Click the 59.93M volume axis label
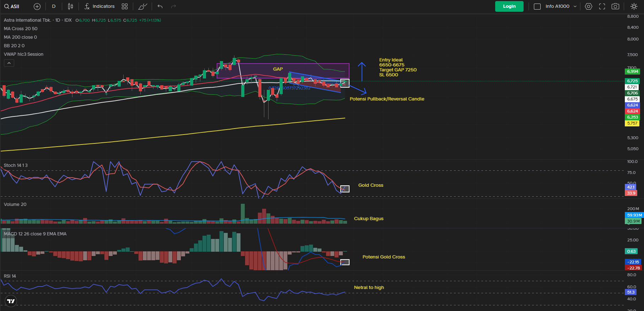Viewport: 644px width, 311px height. click(x=634, y=215)
